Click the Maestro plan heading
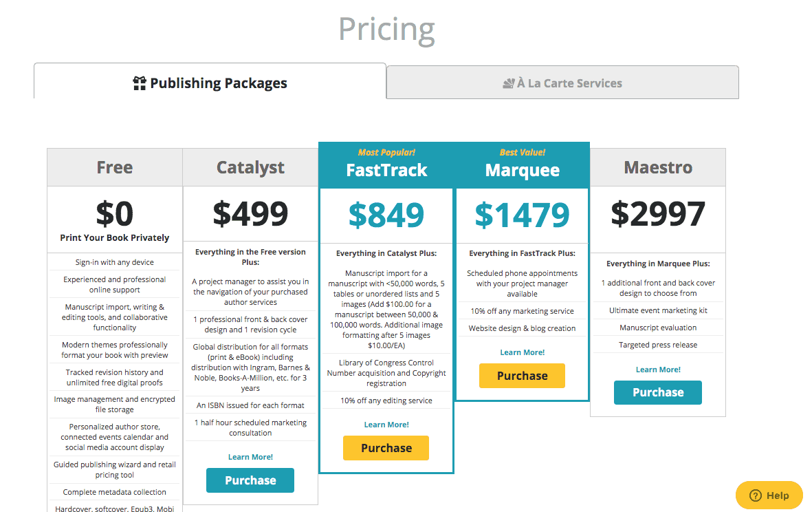The width and height of the screenshot is (812, 512). pyautogui.click(x=658, y=167)
